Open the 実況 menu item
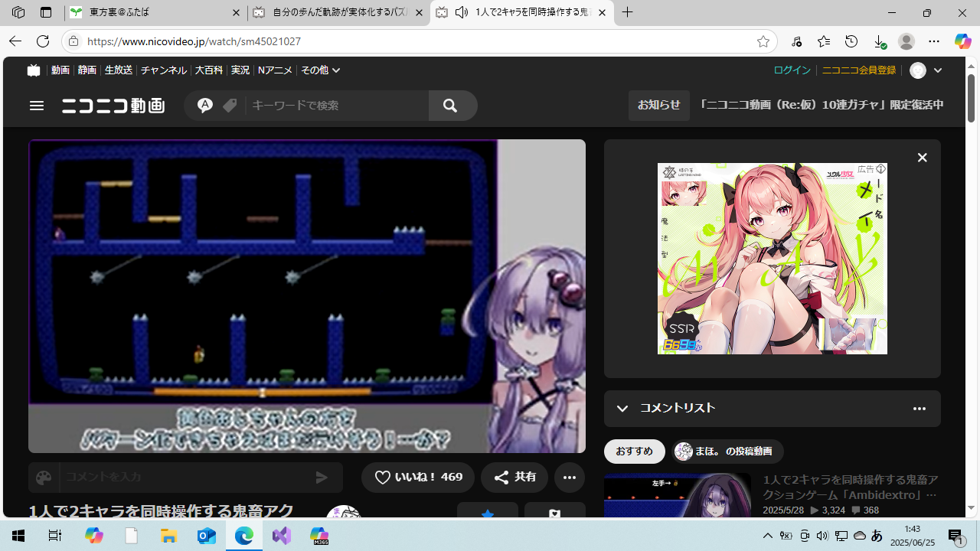The height and width of the screenshot is (551, 980). pos(240,70)
